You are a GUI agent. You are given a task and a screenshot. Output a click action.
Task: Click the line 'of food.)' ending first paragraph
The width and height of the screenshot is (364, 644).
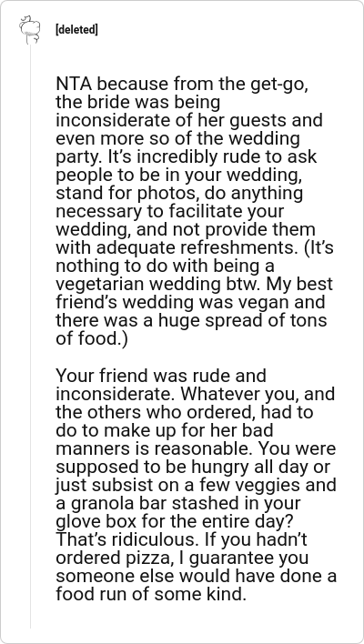tap(92, 339)
